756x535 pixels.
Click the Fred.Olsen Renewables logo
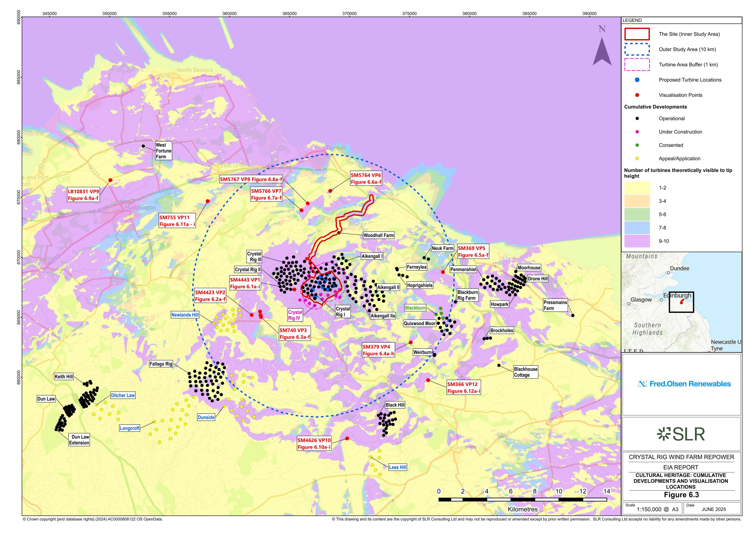[x=684, y=384]
